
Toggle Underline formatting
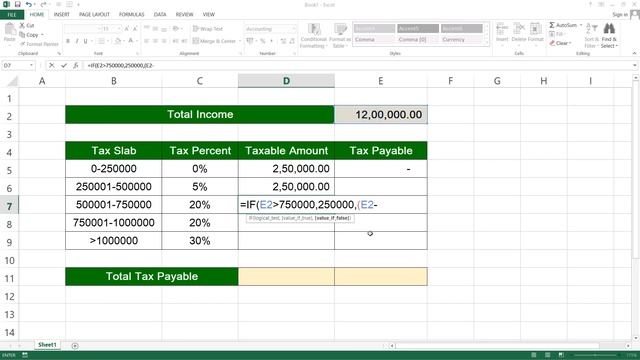tap(86, 41)
